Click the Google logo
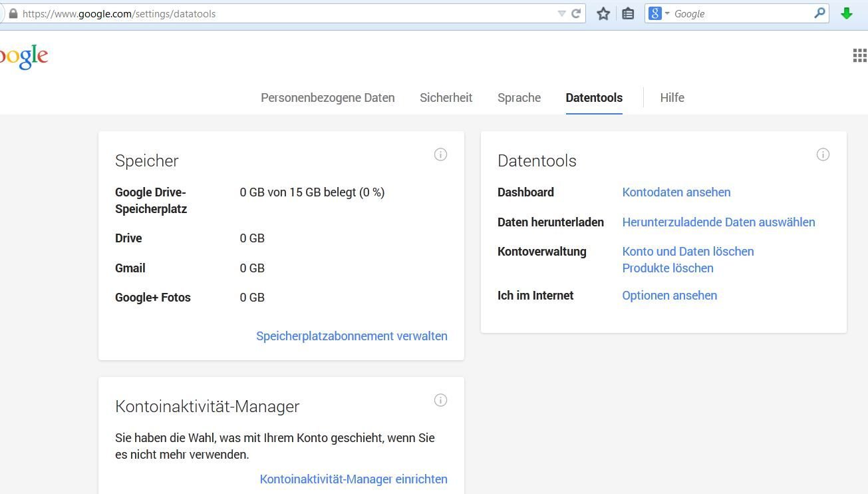 [23, 57]
